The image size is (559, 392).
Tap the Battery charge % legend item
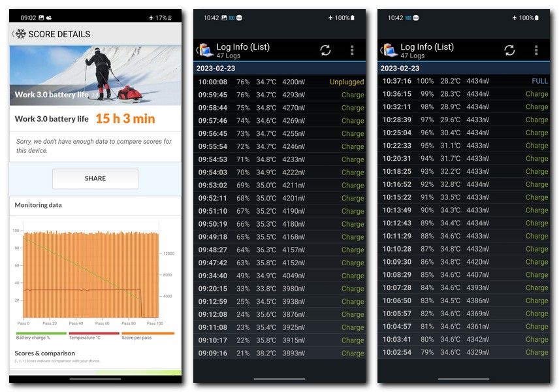[33, 336]
